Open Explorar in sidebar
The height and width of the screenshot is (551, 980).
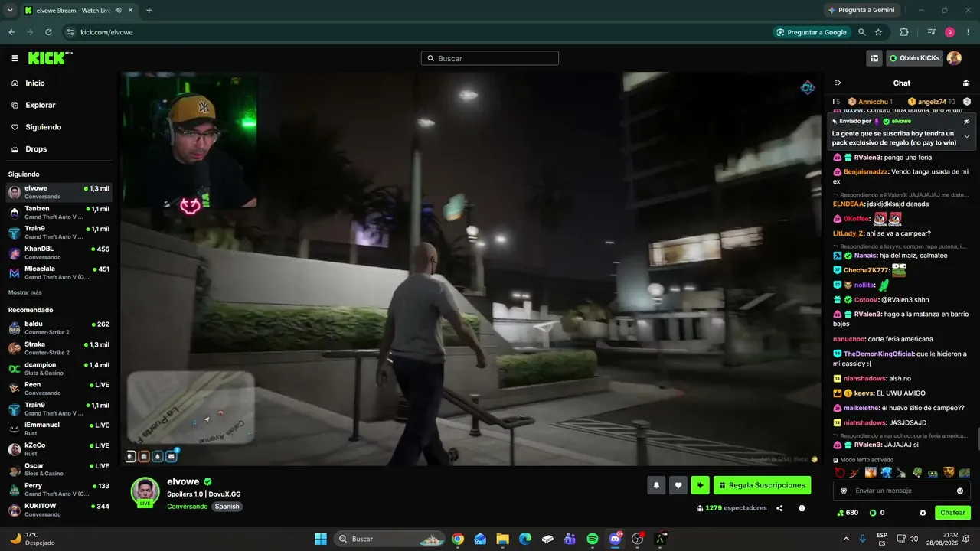(59, 105)
